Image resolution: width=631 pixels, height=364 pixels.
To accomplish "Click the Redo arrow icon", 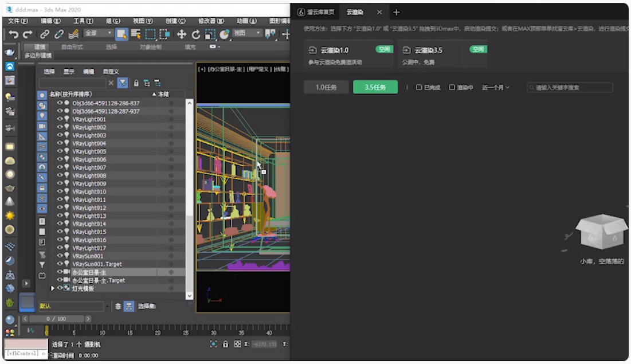I will click(x=28, y=34).
